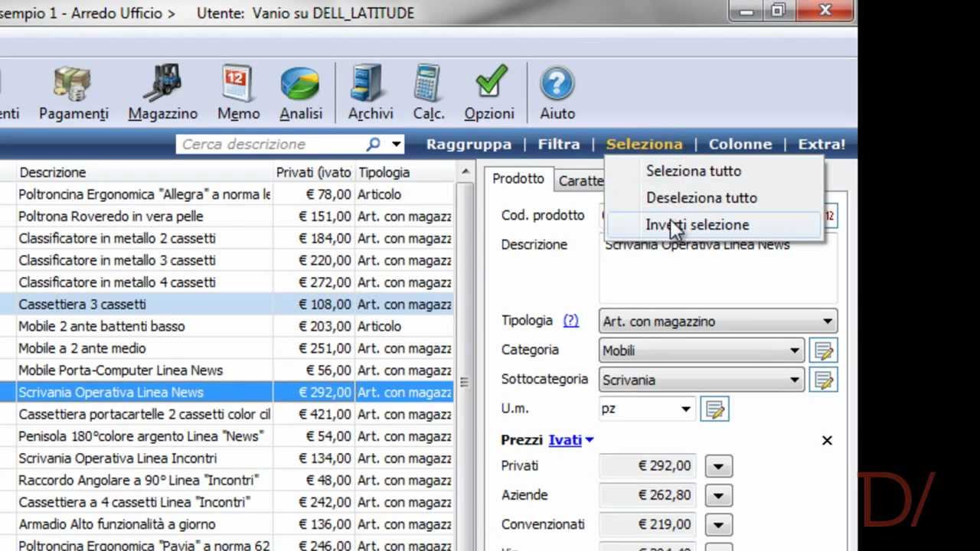Select row Mobile a 2 ante medio
This screenshot has width=980, height=551.
click(227, 348)
